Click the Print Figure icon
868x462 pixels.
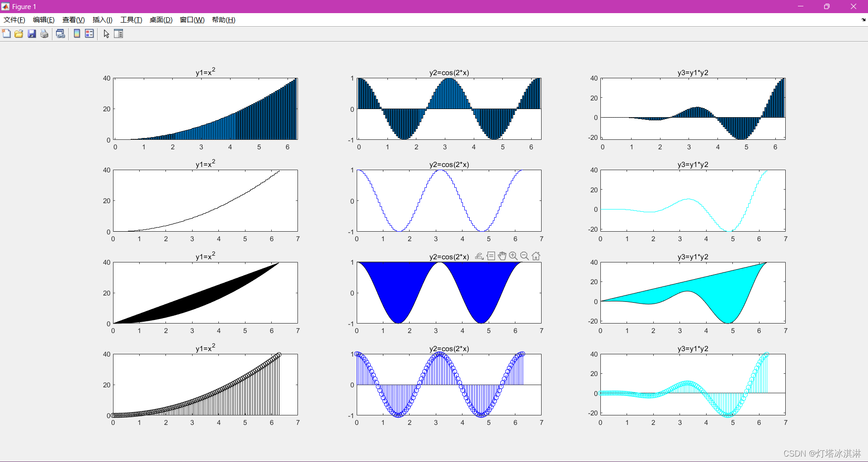(x=44, y=33)
